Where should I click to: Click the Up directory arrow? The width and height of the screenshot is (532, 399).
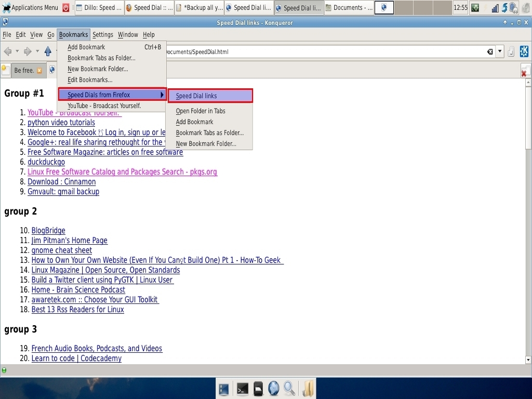[48, 51]
